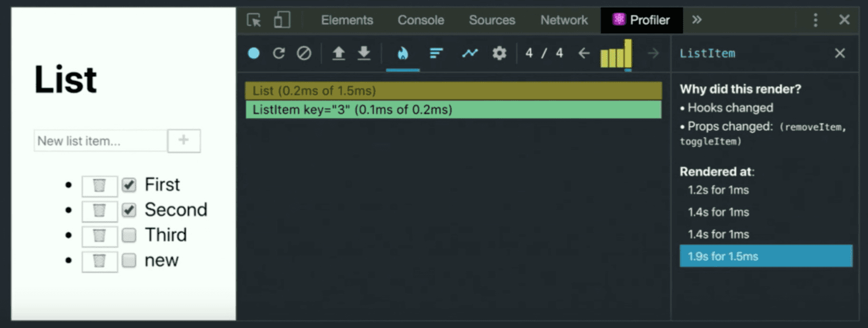Toggle the device toolbar icon
868x328 pixels.
point(282,20)
